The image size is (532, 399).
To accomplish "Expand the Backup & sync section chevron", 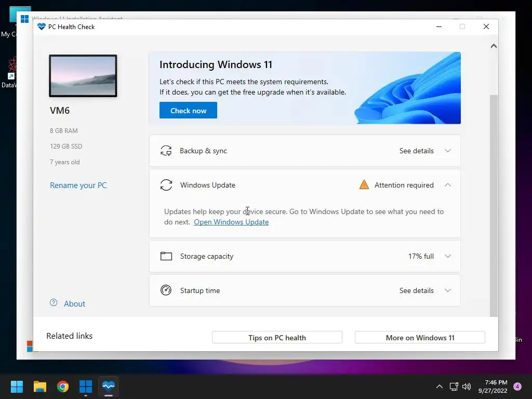I will pos(448,151).
